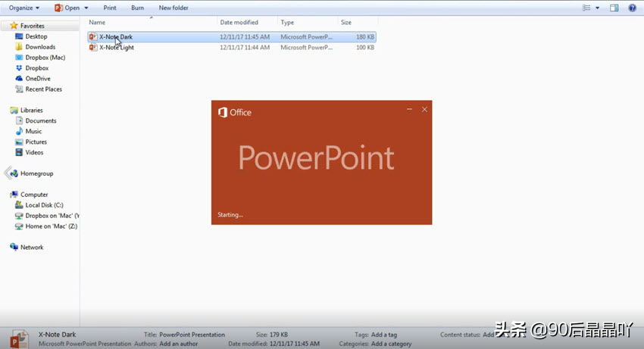The image size is (644, 349).
Task: Toggle the preview pane icon
Action: pos(614,8)
